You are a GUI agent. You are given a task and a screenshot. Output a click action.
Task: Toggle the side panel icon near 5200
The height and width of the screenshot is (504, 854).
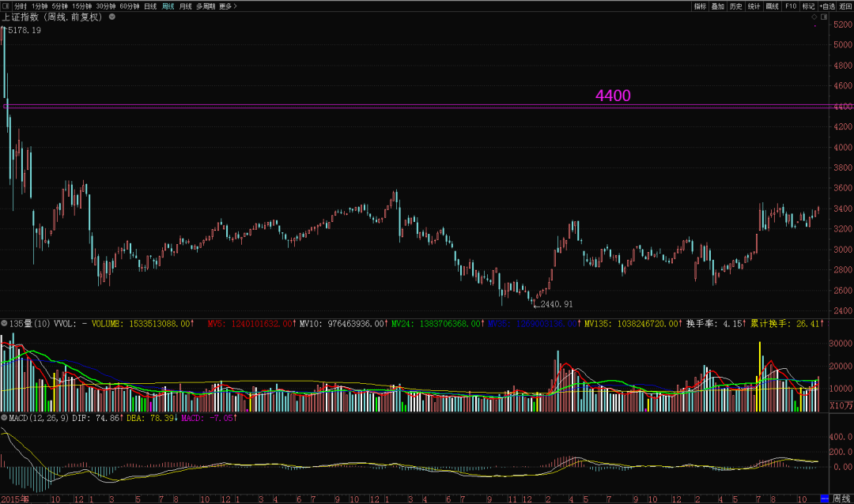[x=824, y=17]
